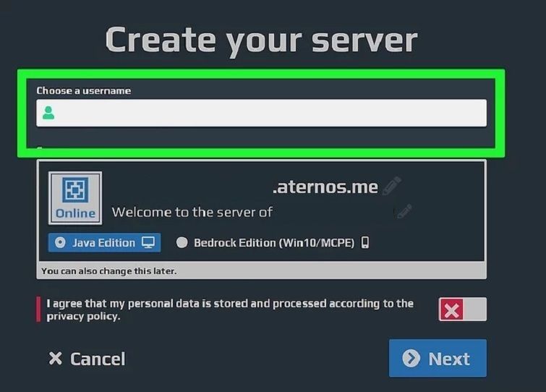Click the phone icon after Bedrock Edition
546x392 pixels.
[x=365, y=243]
